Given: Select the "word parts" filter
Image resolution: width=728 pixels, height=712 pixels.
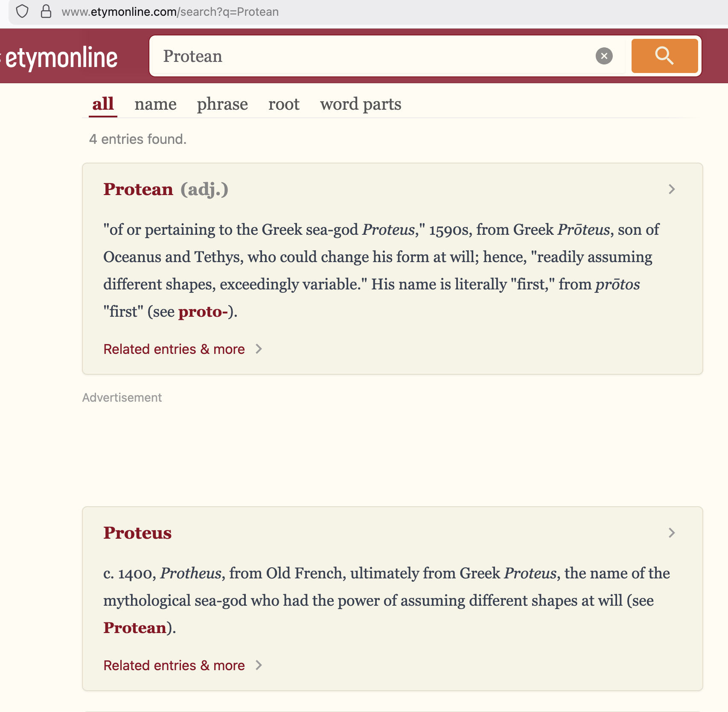Looking at the screenshot, I should click(x=360, y=104).
